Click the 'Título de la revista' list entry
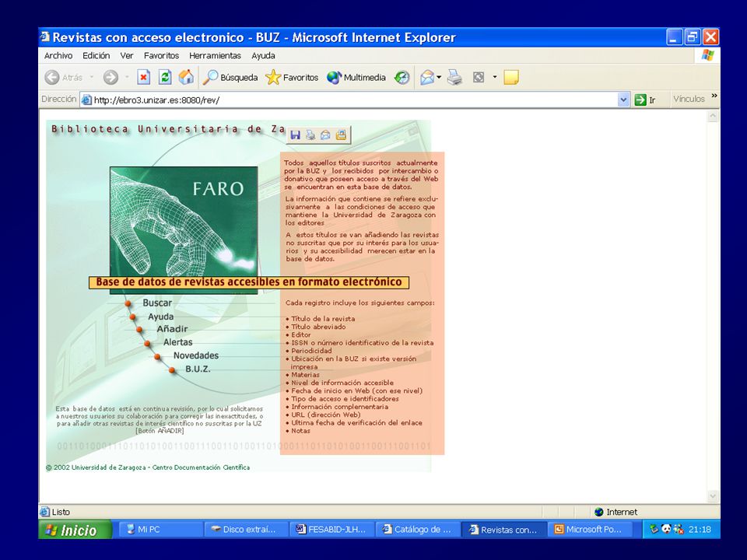This screenshot has height=560, width=747. (323, 319)
